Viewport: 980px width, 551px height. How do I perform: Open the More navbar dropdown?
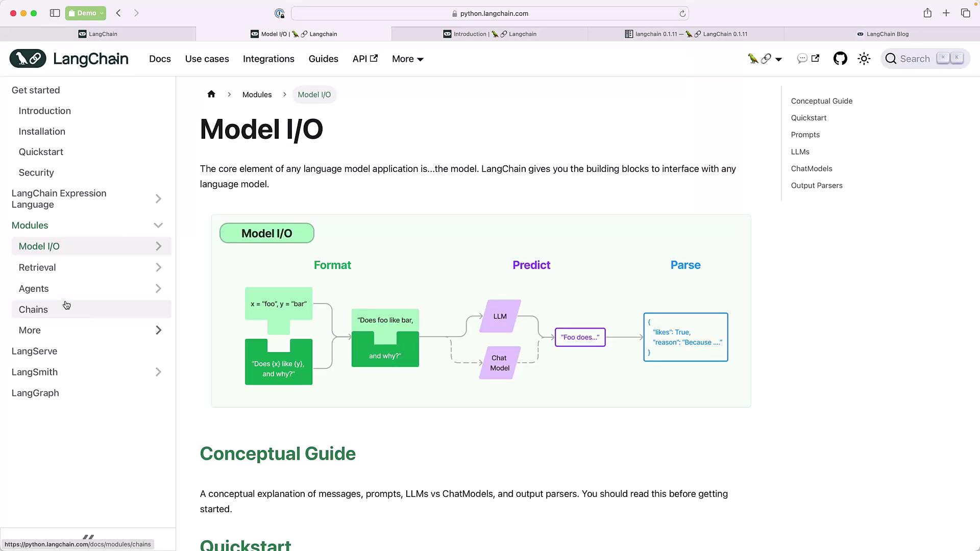[x=407, y=59]
